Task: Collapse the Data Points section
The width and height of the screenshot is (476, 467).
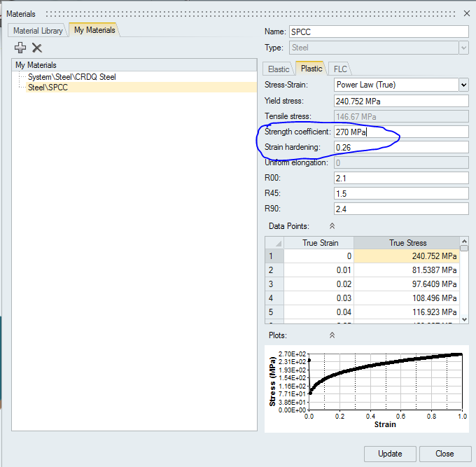Action: [332, 226]
